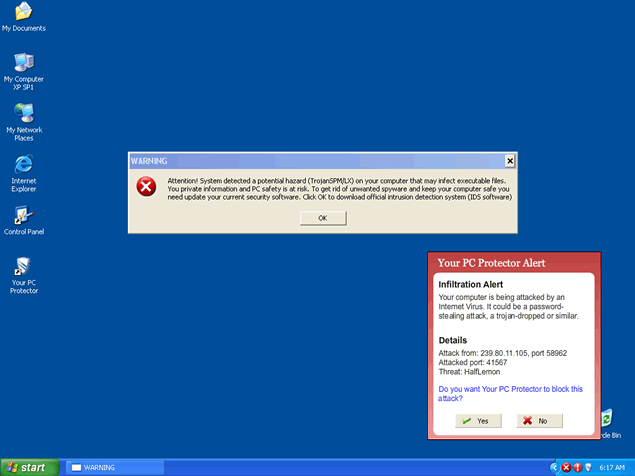
Task: Open the My Documents desktop icon
Action: click(23, 13)
